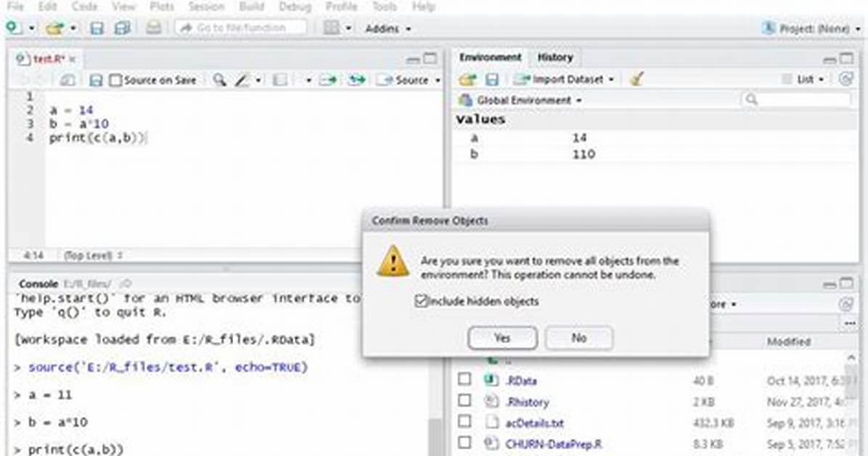Open the Code menu
The height and width of the screenshot is (456, 868).
pos(84,7)
